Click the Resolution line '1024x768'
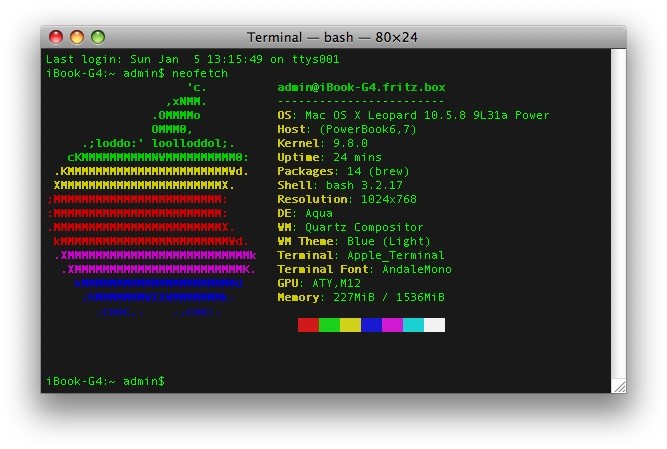The width and height of the screenshot is (667, 449). [347, 199]
